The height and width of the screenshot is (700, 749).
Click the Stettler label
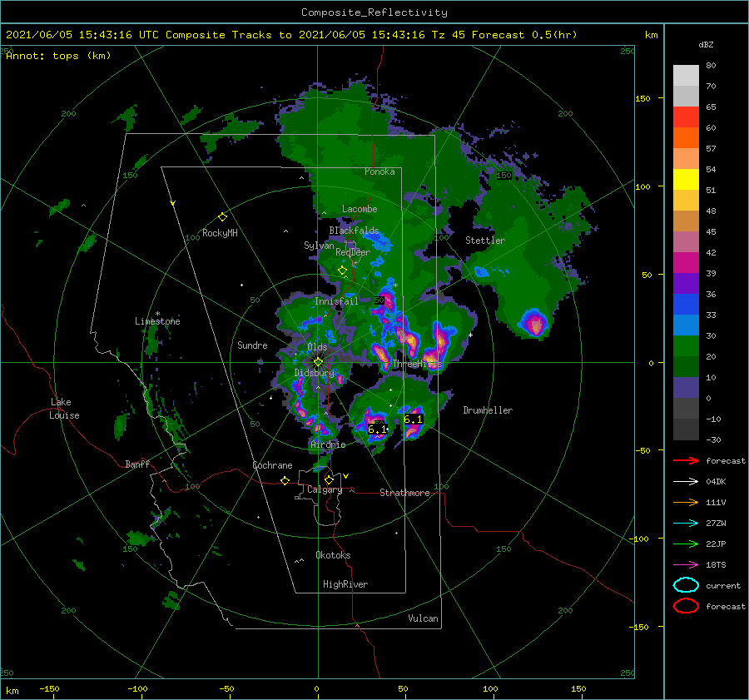[x=485, y=241]
